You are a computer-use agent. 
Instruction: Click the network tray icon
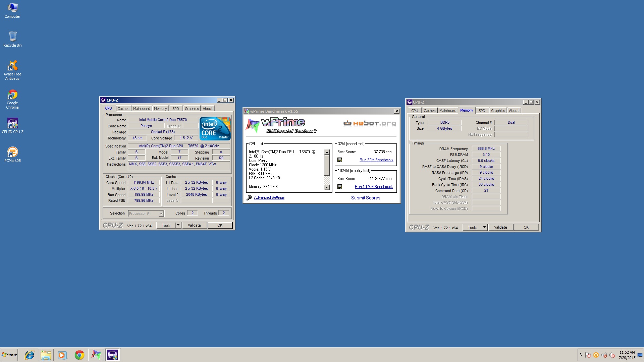click(x=604, y=355)
